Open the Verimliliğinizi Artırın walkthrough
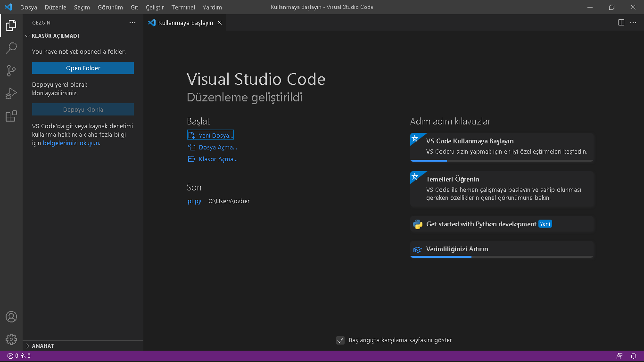This screenshot has width=644, height=362. click(502, 249)
